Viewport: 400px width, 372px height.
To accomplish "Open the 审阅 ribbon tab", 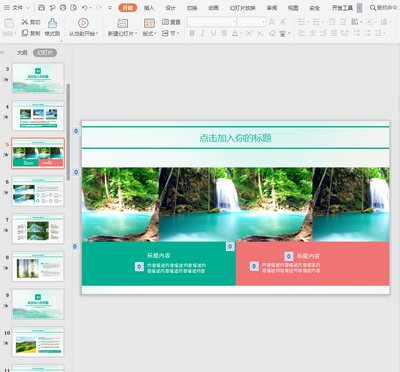I will point(272,8).
